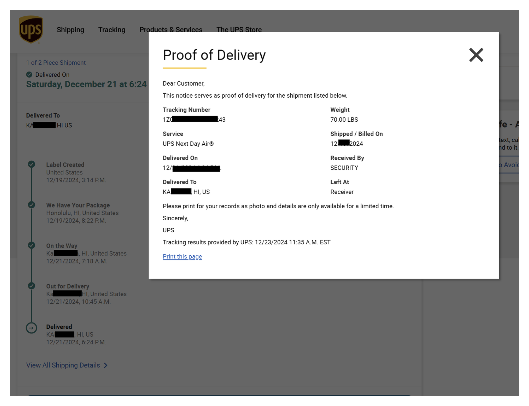Click the We Have Your Package status text
529x406 pixels.
click(78, 205)
